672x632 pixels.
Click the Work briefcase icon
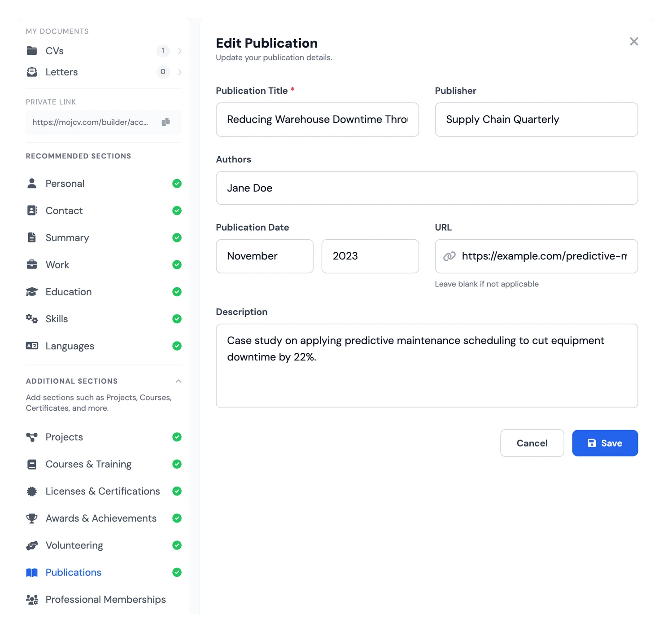click(32, 264)
